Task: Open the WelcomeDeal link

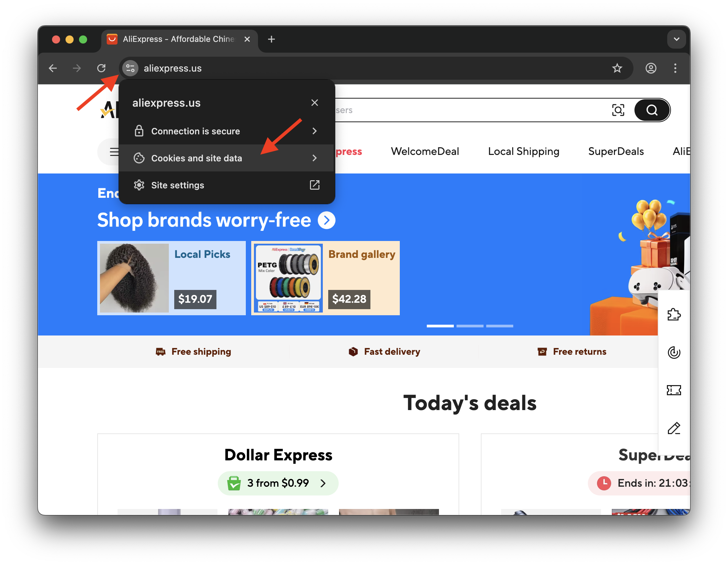Action: (x=425, y=151)
